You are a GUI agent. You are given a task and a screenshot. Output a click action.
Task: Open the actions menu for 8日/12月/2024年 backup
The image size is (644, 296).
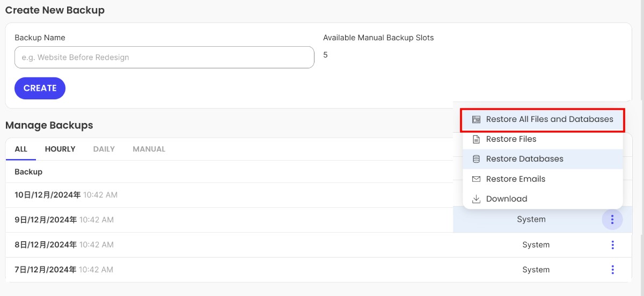click(612, 245)
